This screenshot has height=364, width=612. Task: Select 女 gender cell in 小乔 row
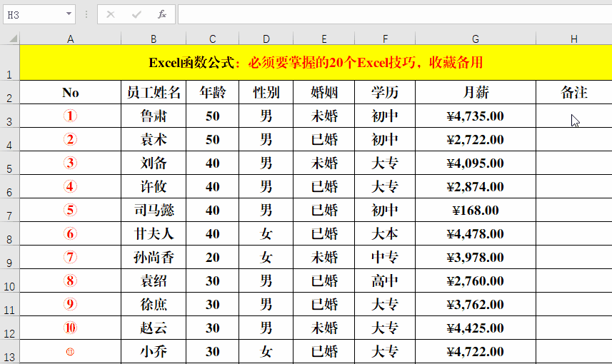[x=266, y=352]
